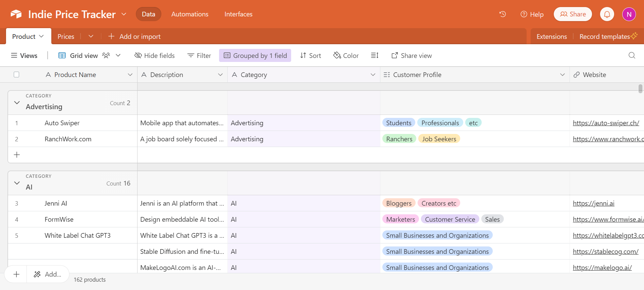This screenshot has width=644, height=290.
Task: Open the jenni.ai website link
Action: [x=594, y=203]
